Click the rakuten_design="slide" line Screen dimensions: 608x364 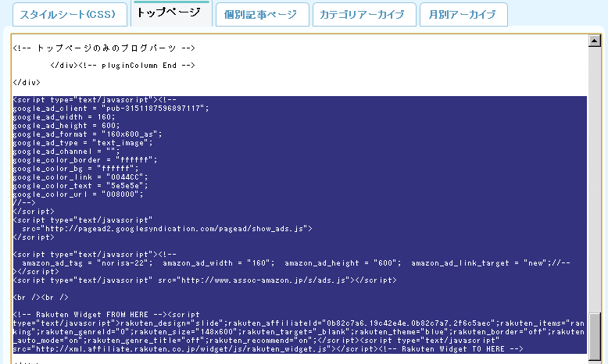pos(299,323)
